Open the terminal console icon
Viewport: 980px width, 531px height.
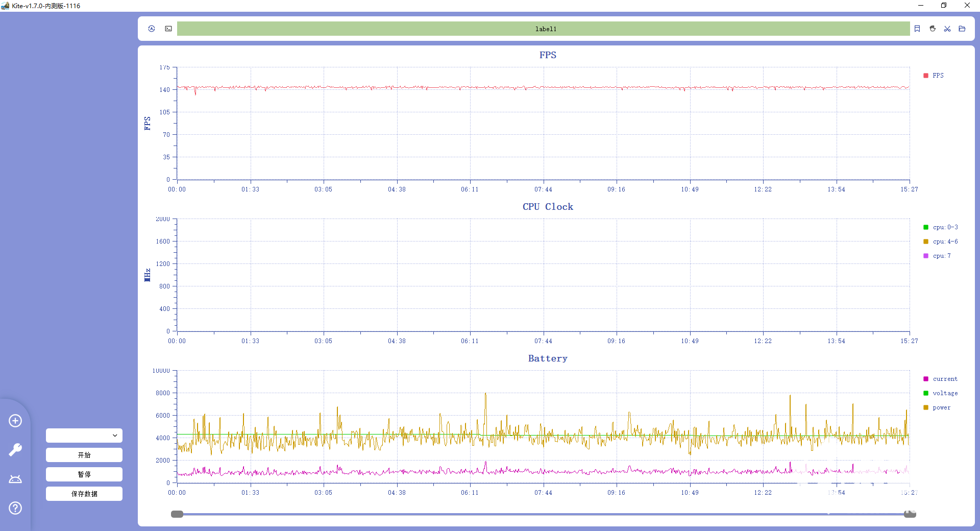168,29
